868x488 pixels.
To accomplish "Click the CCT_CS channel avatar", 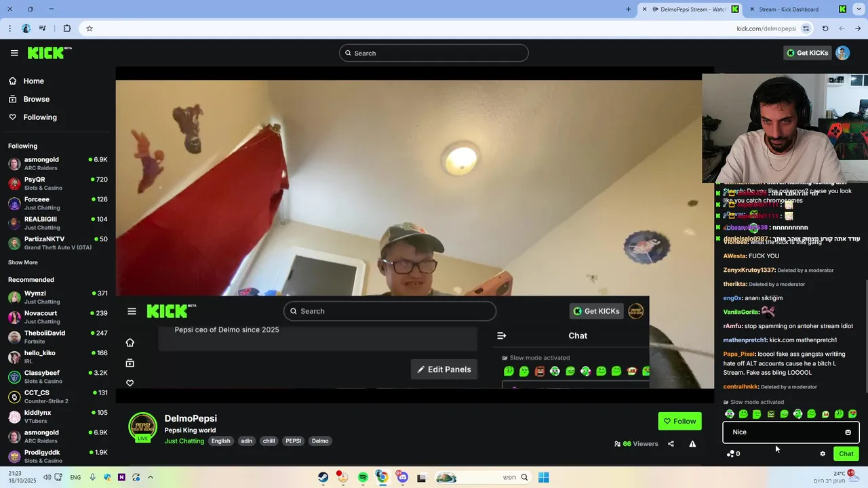I will [14, 396].
